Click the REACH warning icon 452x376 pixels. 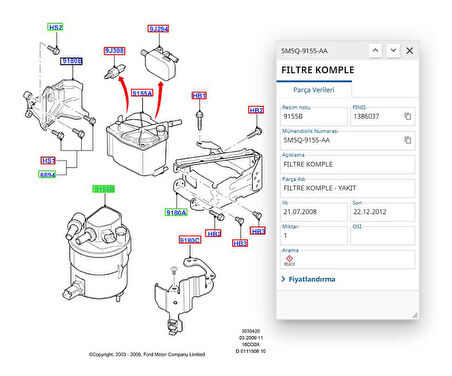pyautogui.click(x=289, y=260)
